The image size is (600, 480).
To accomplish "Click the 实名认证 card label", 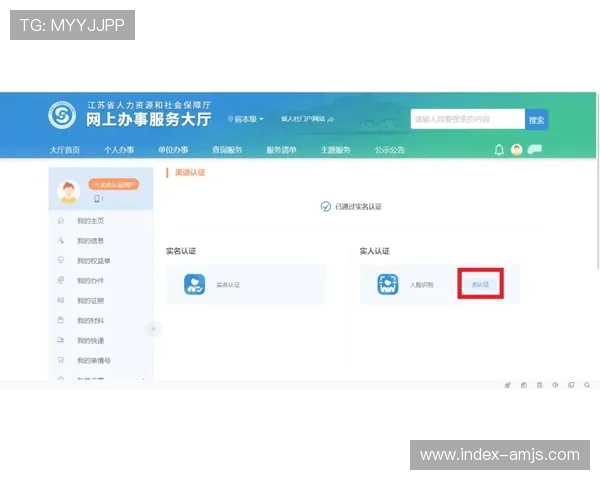I will [x=228, y=284].
